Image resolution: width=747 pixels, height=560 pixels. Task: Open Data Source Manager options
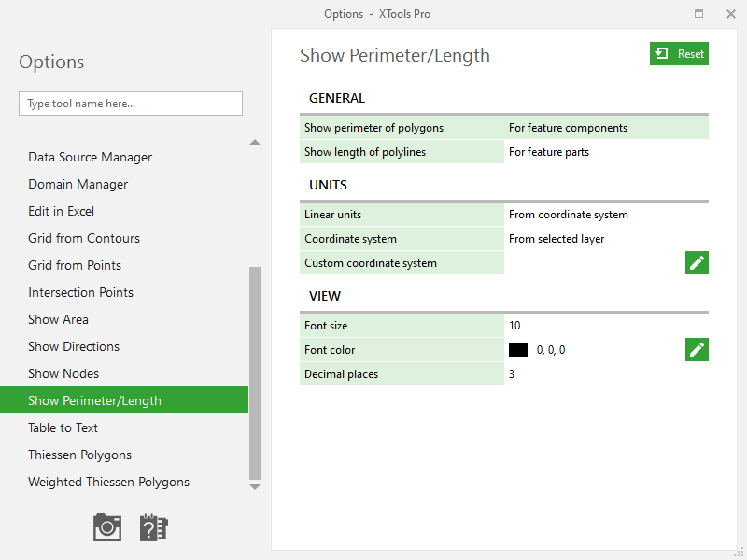[90, 157]
